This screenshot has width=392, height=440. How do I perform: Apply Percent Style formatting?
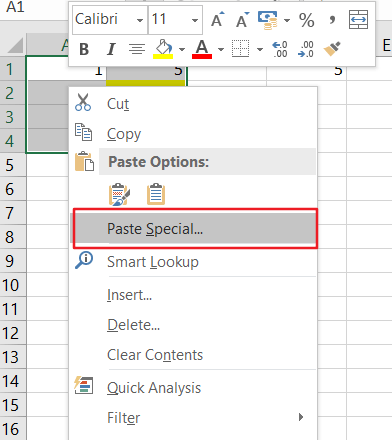click(307, 20)
